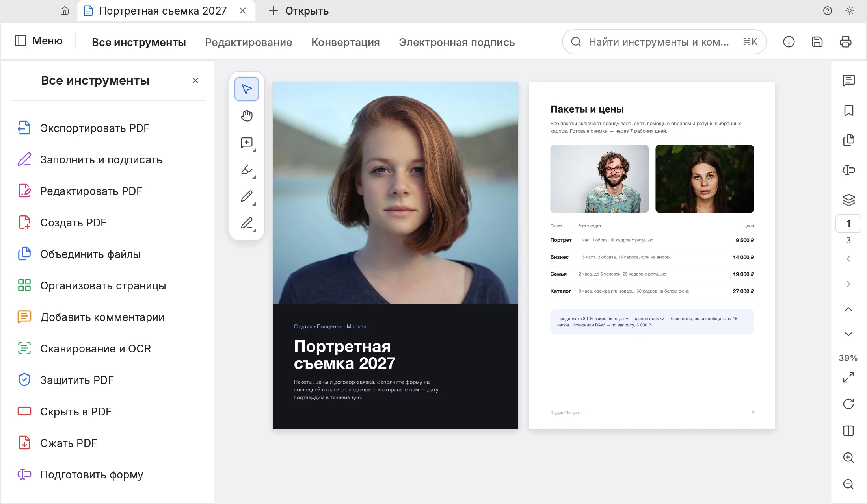
Task: Open the comments panel in right sidebar
Action: point(848,80)
